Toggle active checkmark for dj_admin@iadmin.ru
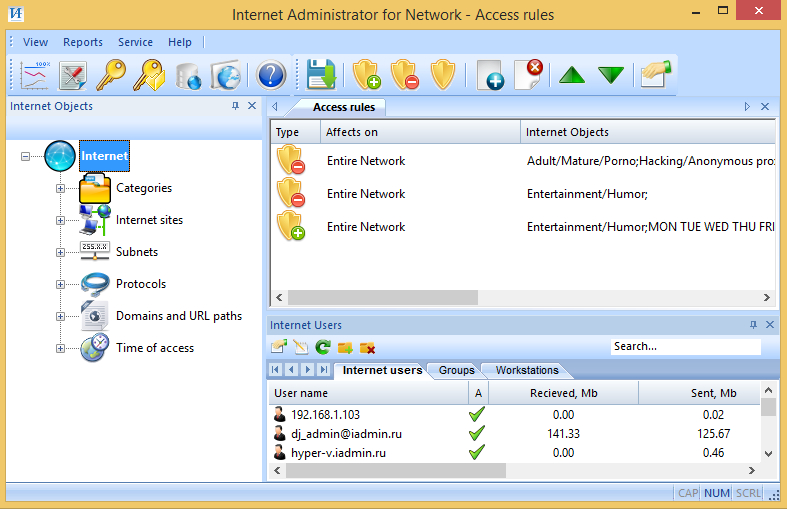Viewport: 787px width, 509px height. click(477, 433)
